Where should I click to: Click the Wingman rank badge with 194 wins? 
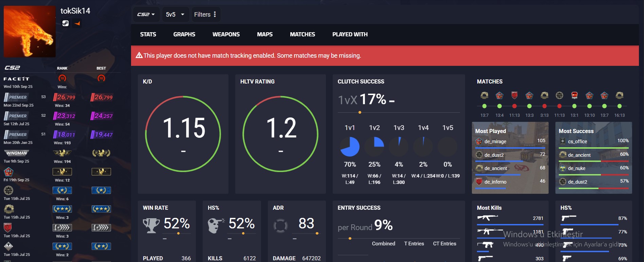pyautogui.click(x=62, y=153)
